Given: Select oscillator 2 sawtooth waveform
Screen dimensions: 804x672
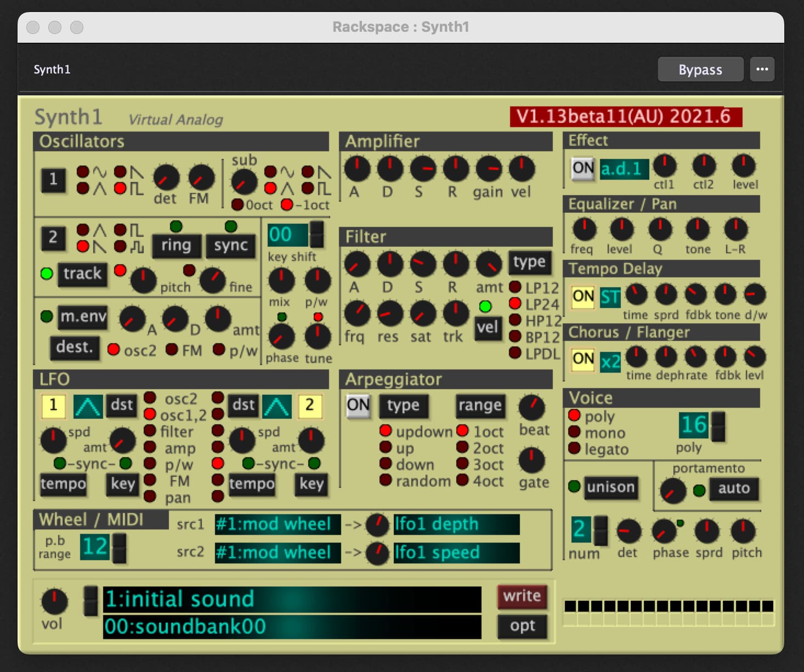Looking at the screenshot, I should click(x=83, y=246).
